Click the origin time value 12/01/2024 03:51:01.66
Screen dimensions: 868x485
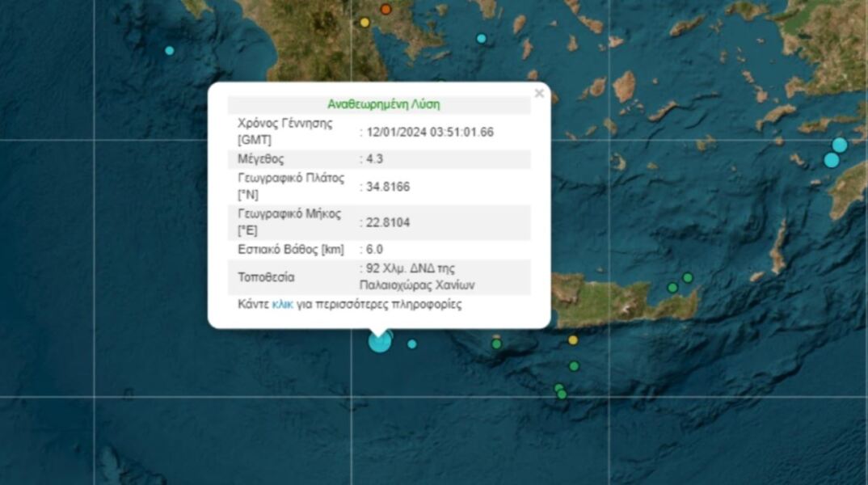429,132
